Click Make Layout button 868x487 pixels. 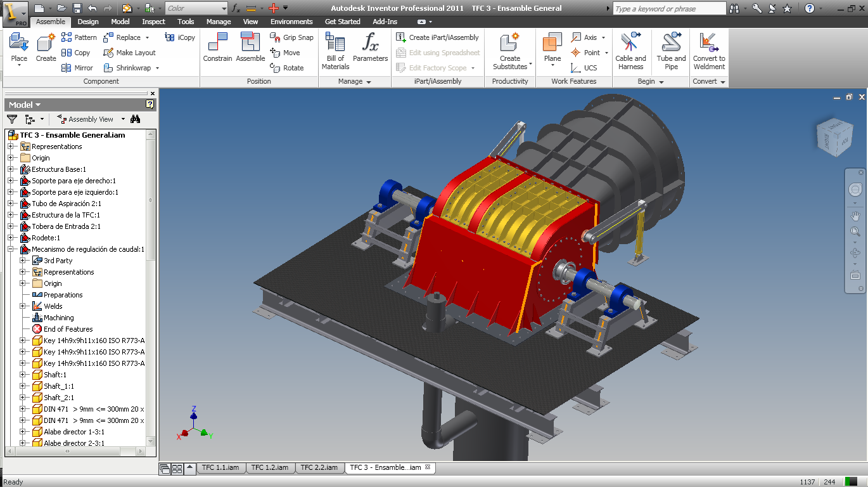[129, 53]
